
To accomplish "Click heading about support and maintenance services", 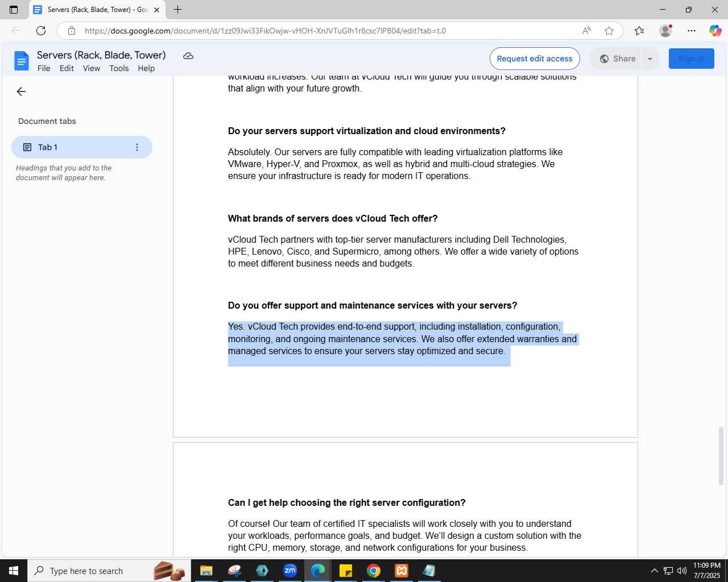I will click(373, 305).
